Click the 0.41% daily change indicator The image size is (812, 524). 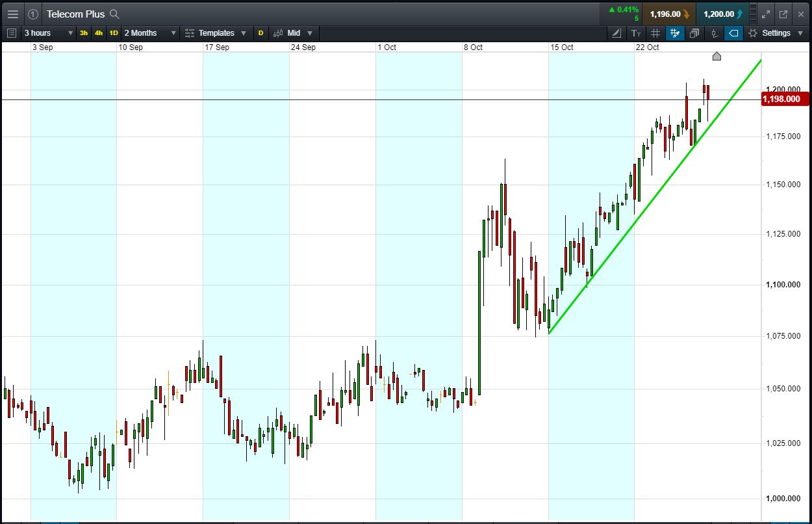[x=623, y=10]
